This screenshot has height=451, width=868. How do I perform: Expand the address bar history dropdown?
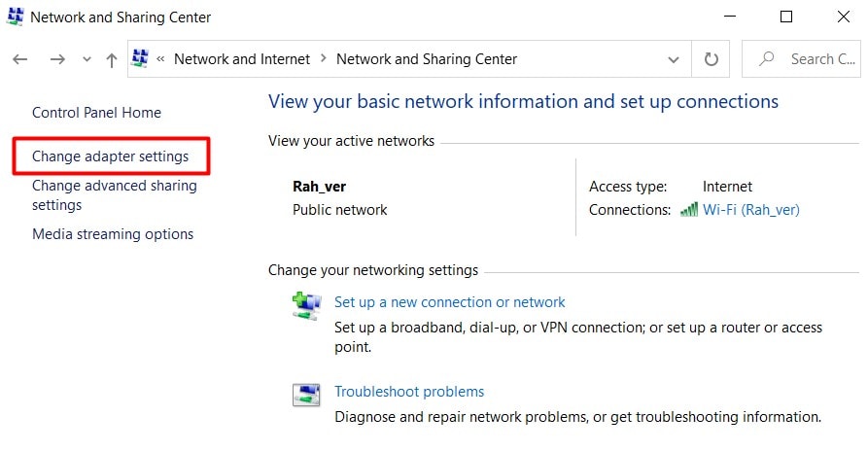(674, 59)
